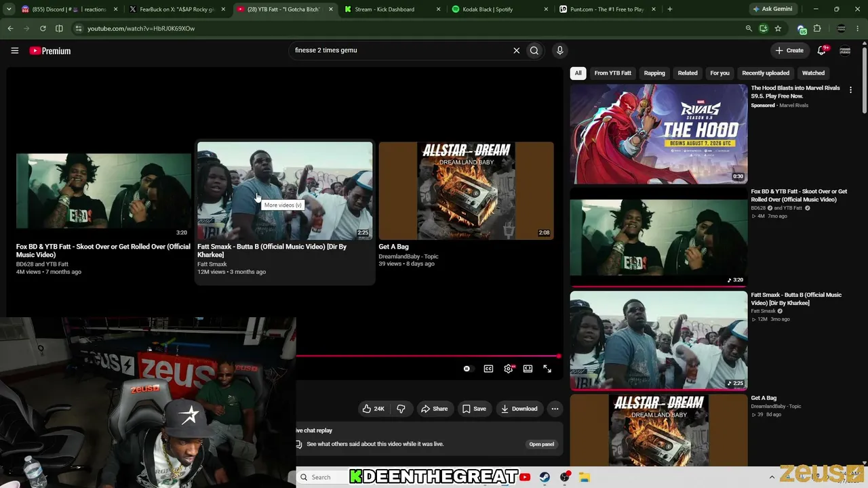
Task: Open sidebar Fatt Smaxk Butta B title
Action: pos(796,299)
